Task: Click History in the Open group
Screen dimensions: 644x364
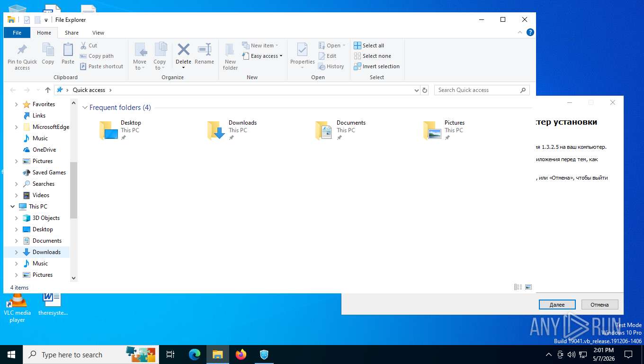Action: [x=331, y=66]
